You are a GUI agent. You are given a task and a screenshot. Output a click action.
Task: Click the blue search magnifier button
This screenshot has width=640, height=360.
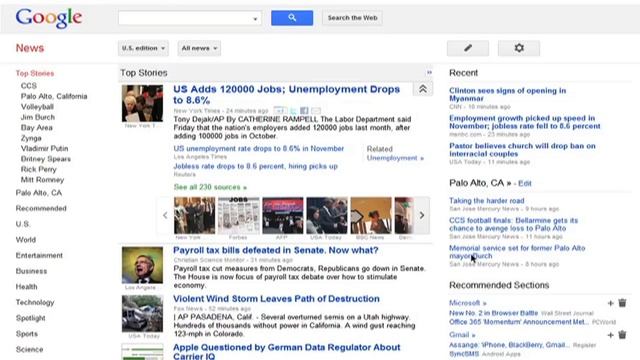(292, 18)
